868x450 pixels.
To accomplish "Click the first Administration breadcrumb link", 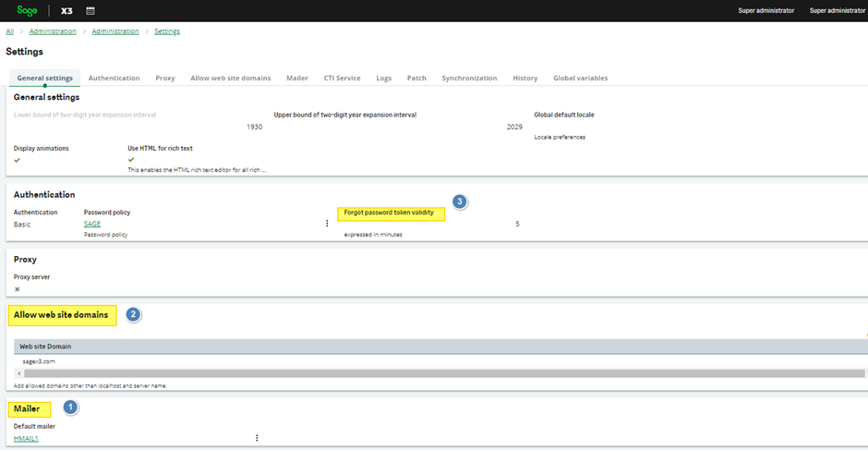I will tap(53, 31).
